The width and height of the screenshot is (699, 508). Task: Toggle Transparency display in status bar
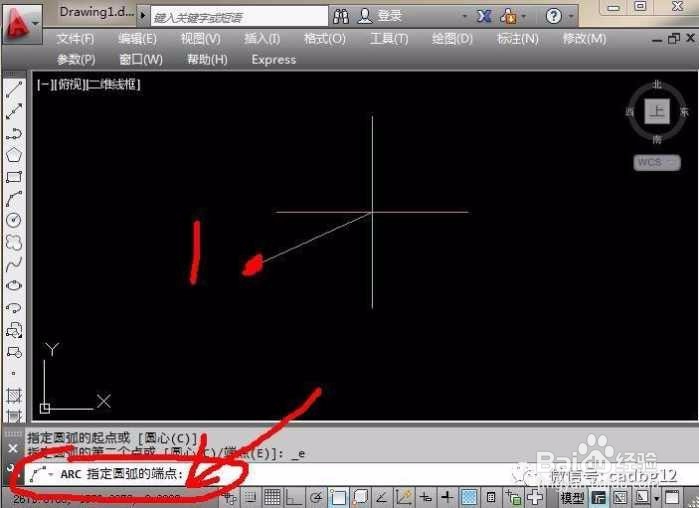point(469,497)
